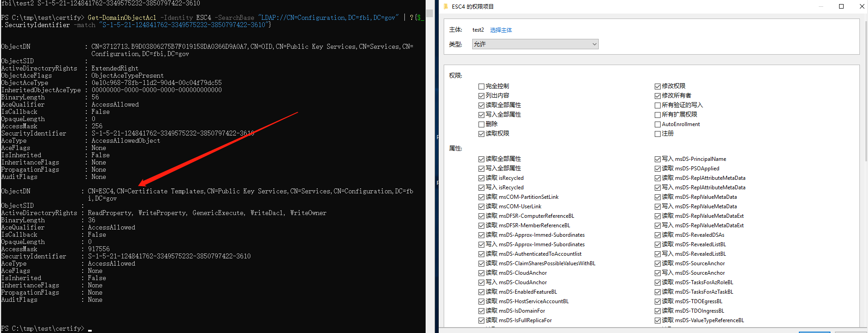
Task: Click the folder icon in the ESC4 dialog title bar
Action: point(446,6)
